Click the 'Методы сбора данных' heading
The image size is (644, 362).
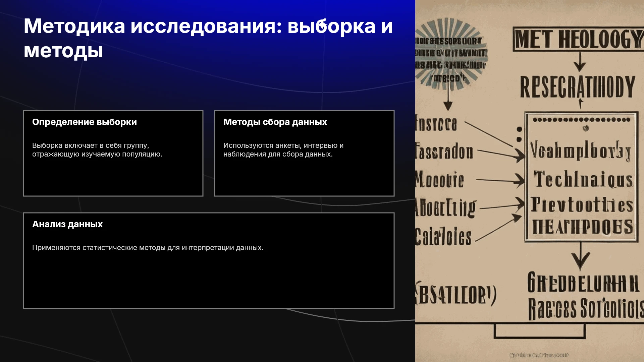click(275, 122)
